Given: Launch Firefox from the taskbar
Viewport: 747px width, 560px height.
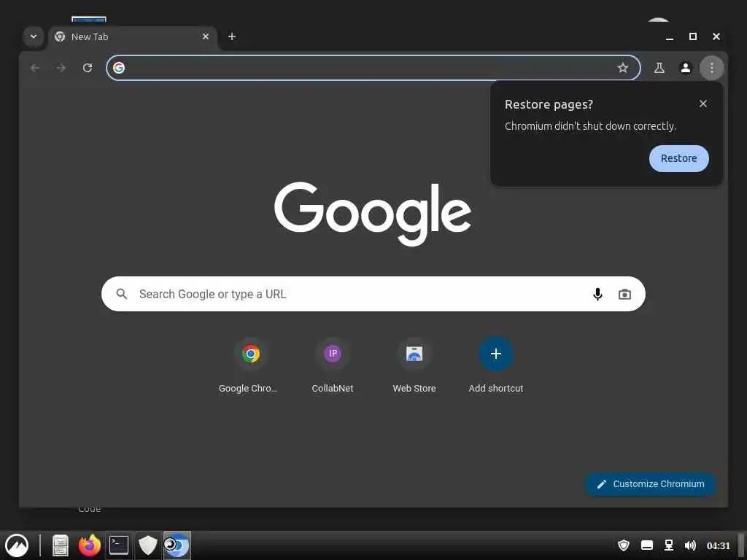Looking at the screenshot, I should pyautogui.click(x=90, y=545).
